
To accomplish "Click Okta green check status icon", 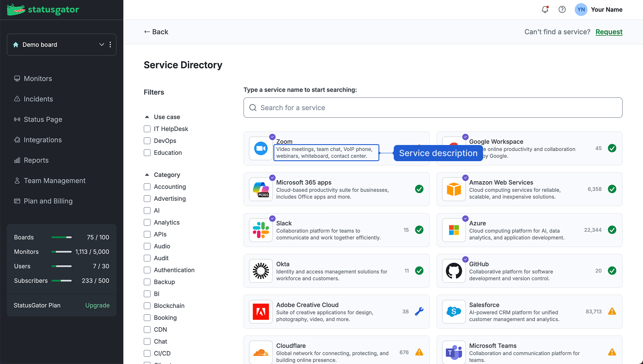I will click(x=419, y=270).
